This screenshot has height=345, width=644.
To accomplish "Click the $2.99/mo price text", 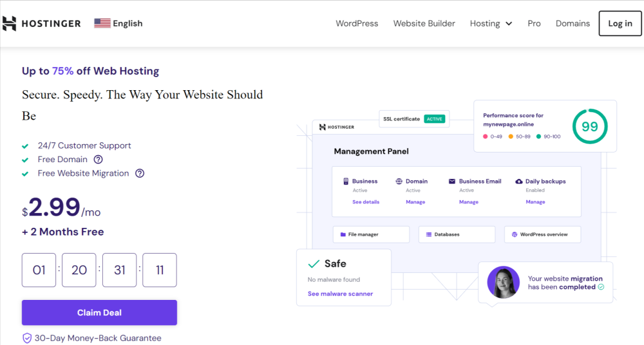I will click(61, 207).
